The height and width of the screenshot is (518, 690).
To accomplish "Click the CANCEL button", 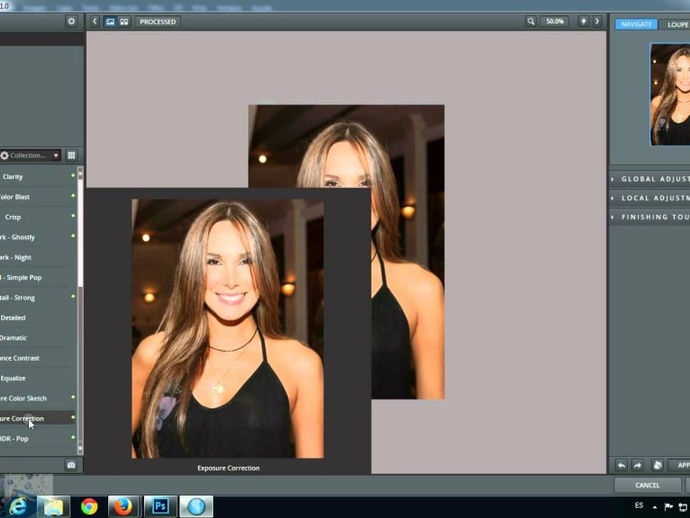I will pos(647,485).
